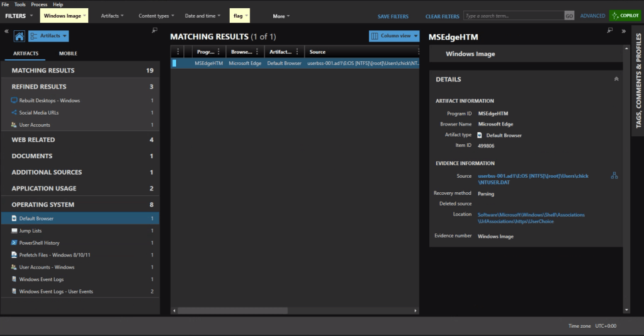644x336 pixels.
Task: Open the Process menu
Action: pos(39,4)
